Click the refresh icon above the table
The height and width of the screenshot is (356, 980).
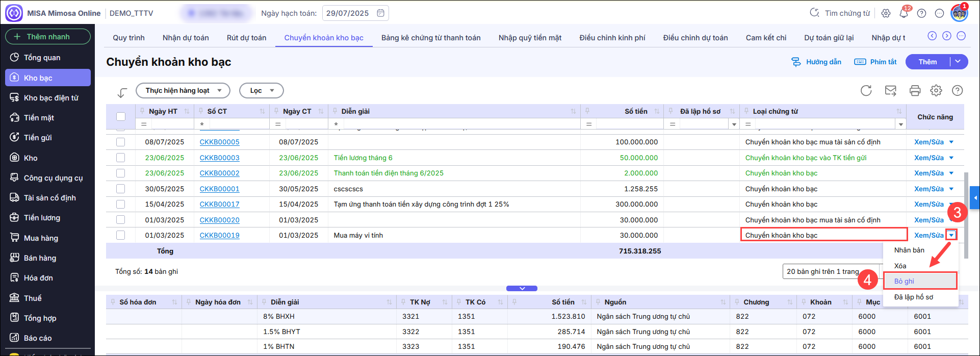(866, 91)
